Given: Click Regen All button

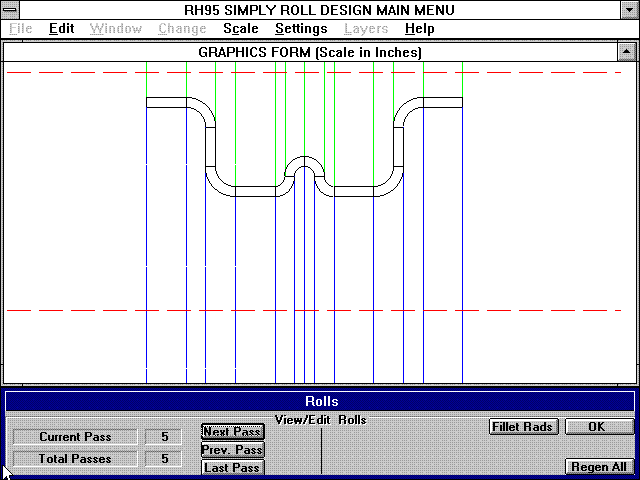Looking at the screenshot, I should pos(599,467).
